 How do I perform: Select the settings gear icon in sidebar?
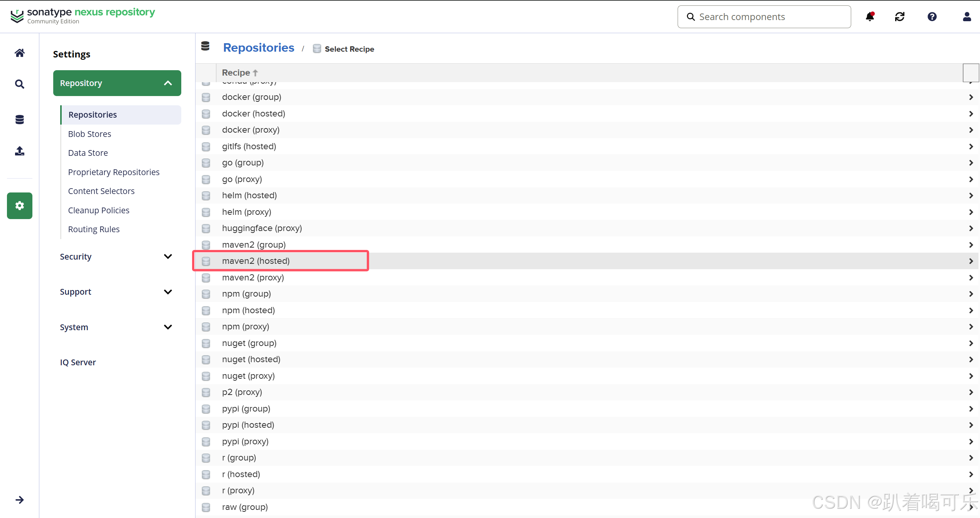(x=20, y=206)
